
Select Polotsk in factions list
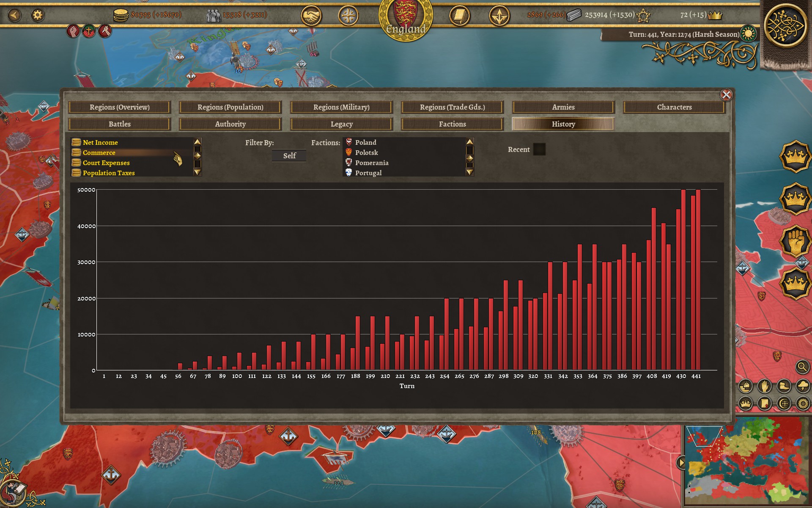404,152
